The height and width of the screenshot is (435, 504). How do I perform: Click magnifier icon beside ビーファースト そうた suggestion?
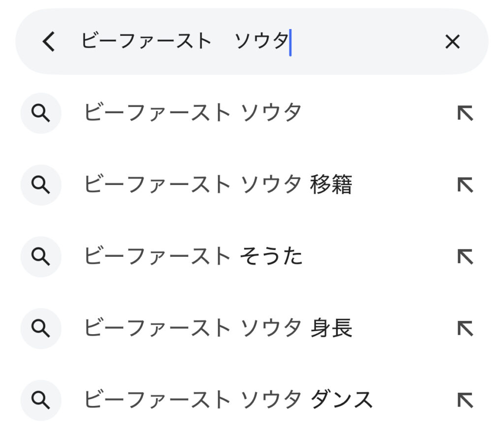coord(41,257)
